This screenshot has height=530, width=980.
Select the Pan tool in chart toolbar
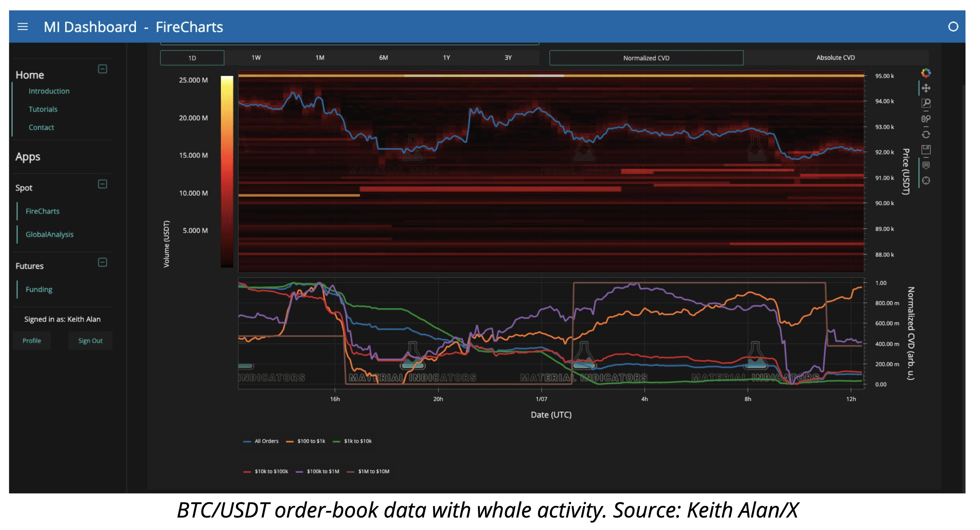[x=926, y=88]
